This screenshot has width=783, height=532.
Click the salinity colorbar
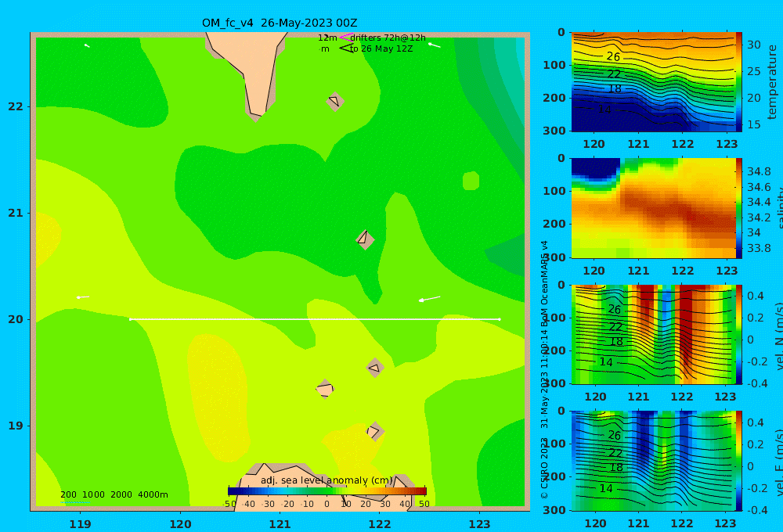739,208
